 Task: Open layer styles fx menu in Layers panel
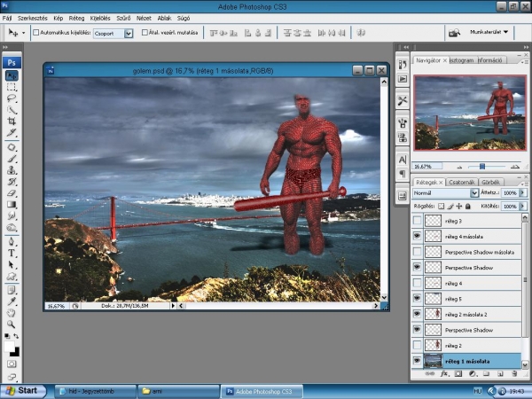click(444, 374)
